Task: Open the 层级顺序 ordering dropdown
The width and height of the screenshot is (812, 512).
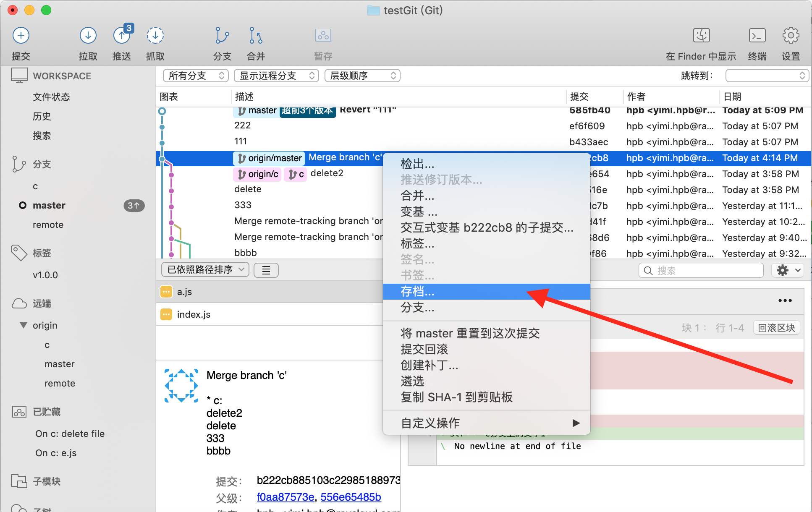Action: [362, 76]
